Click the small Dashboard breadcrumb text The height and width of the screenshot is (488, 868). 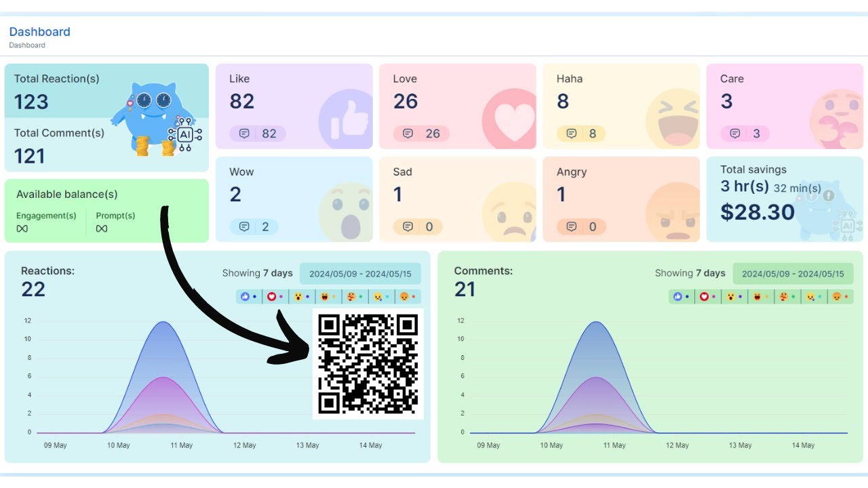[27, 45]
